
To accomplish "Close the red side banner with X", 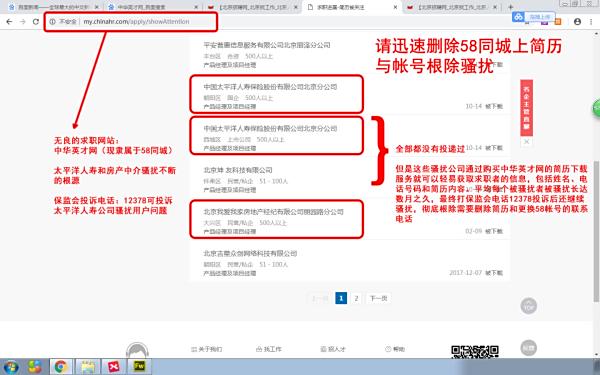I will click(527, 142).
